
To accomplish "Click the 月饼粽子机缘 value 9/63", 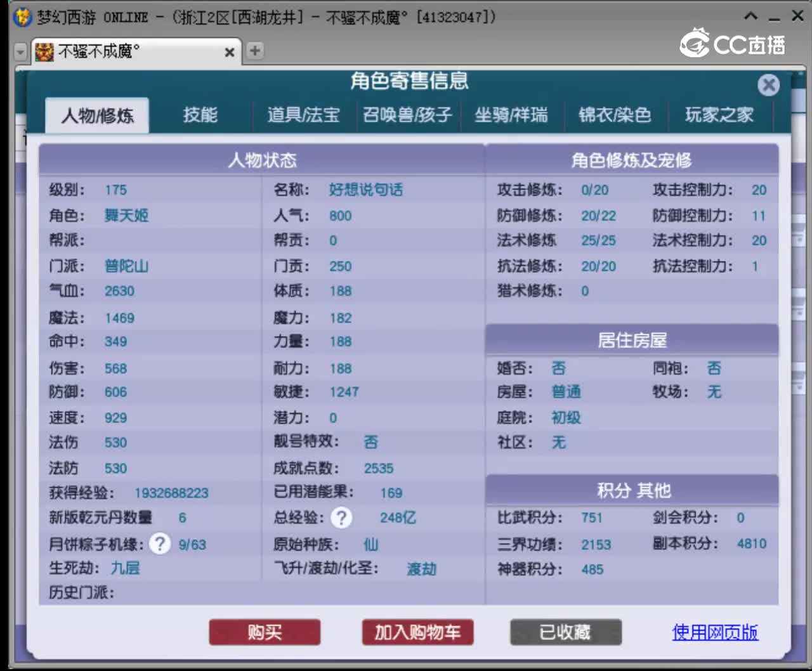I will (192, 545).
